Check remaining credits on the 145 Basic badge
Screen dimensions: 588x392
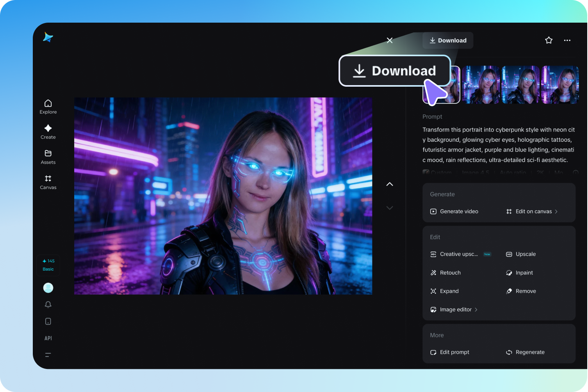(x=48, y=265)
